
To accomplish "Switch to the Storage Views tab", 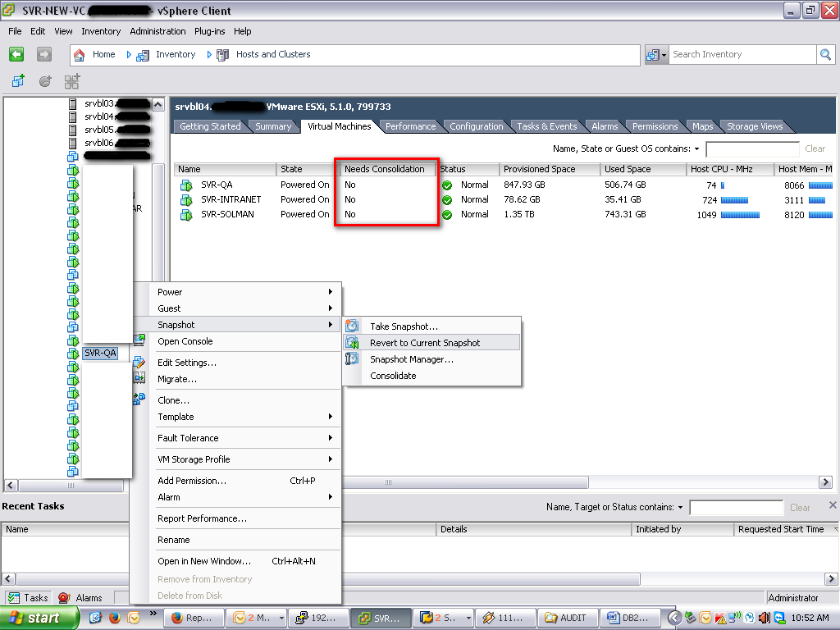I will pos(755,126).
